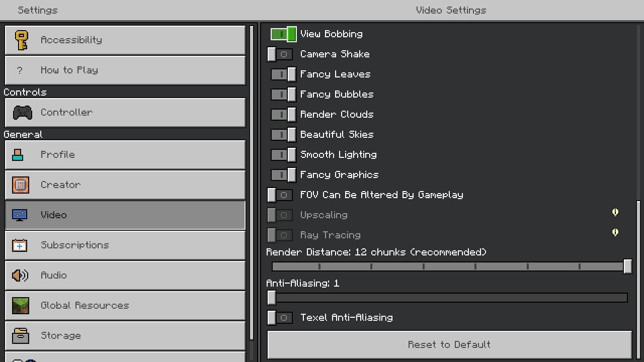Open the How to Play section
644x362 pixels.
coord(125,70)
